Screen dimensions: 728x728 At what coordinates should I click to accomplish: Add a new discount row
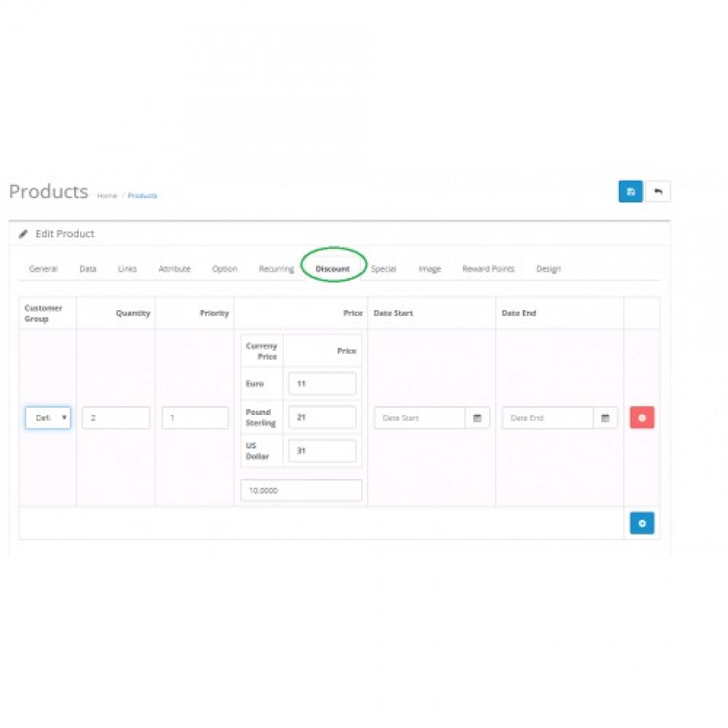click(641, 523)
